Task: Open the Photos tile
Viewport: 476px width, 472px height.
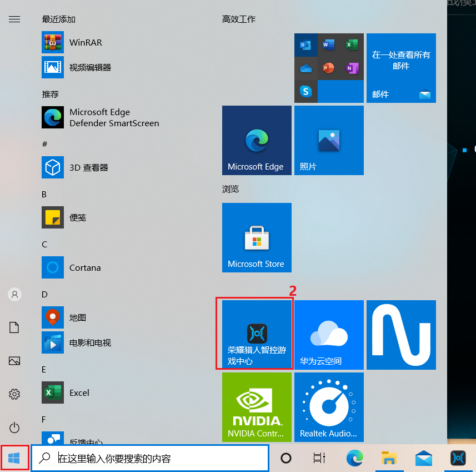Action: [329, 140]
